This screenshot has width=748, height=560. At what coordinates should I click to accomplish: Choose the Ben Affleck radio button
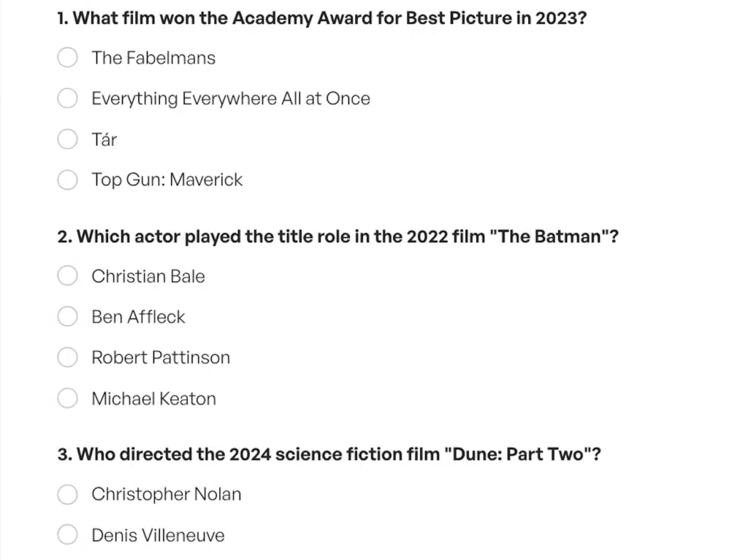(x=67, y=316)
